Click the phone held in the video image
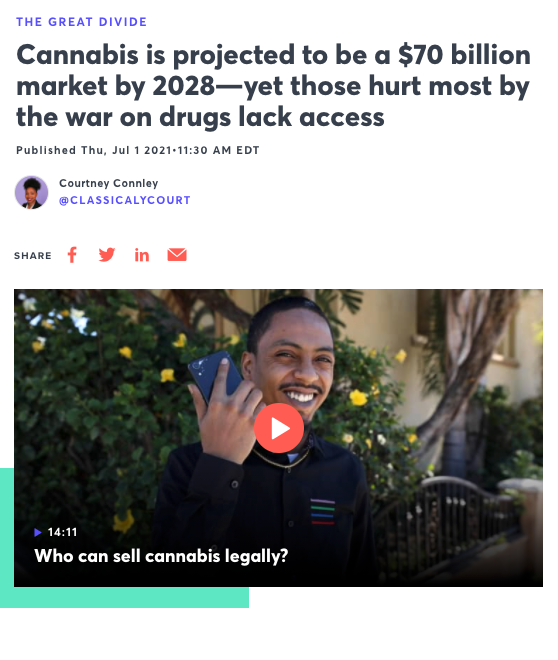Viewport: 558px width, 660px height. pos(215,376)
